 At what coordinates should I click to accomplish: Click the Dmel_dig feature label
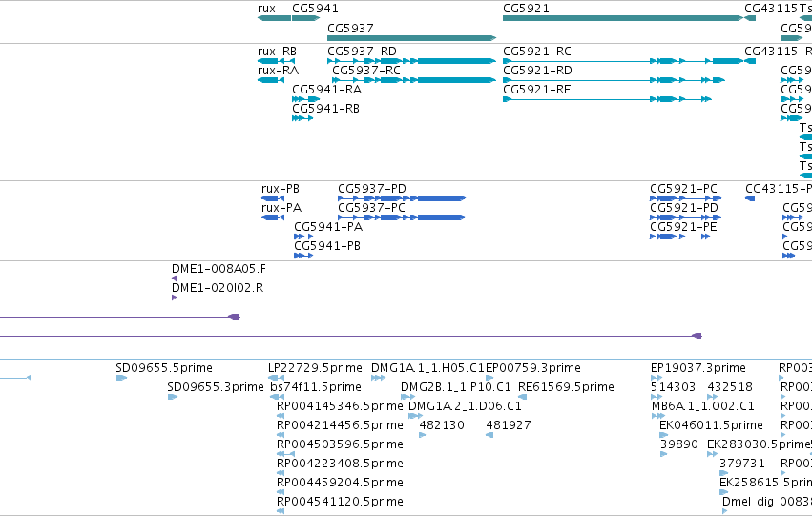pos(767,501)
